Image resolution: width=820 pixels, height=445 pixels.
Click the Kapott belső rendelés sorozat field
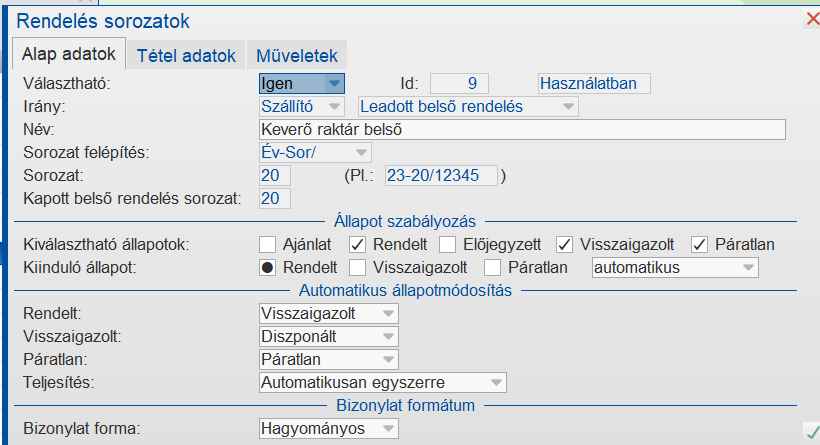point(273,198)
